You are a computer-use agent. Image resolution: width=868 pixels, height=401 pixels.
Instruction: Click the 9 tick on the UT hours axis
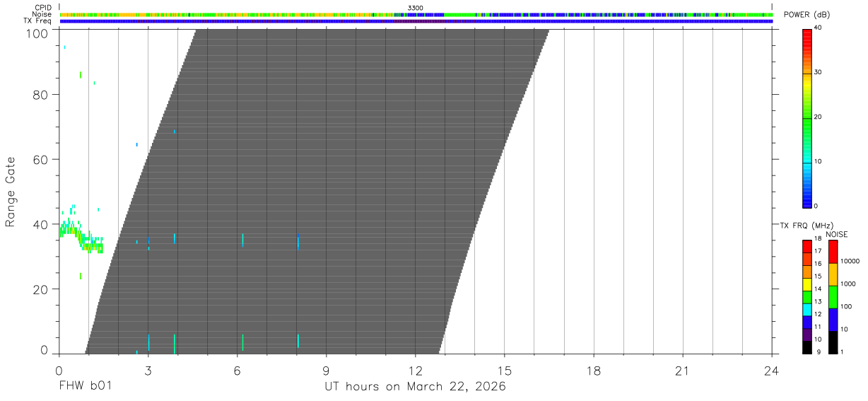point(326,370)
